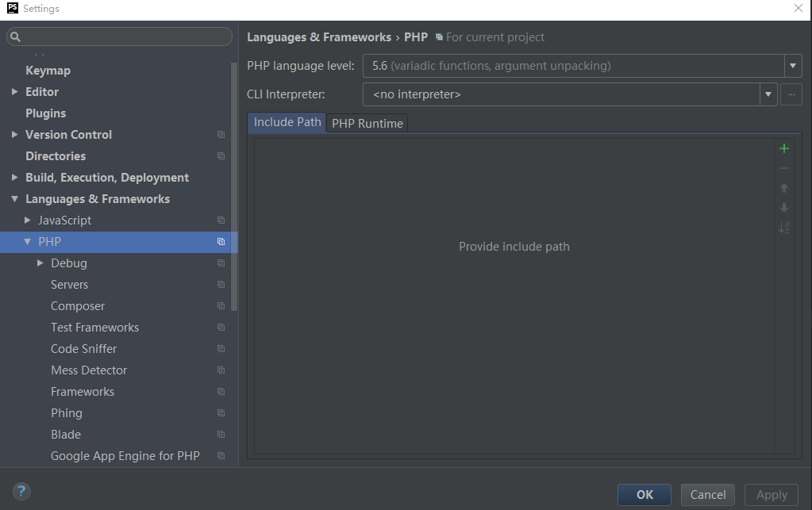Select Keymap in settings tree

pos(48,71)
